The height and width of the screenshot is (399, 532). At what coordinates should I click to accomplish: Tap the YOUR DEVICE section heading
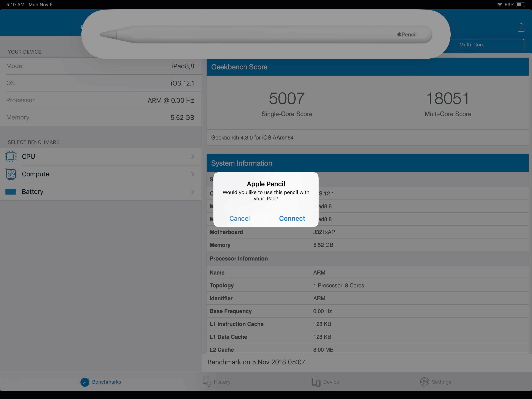(x=24, y=52)
